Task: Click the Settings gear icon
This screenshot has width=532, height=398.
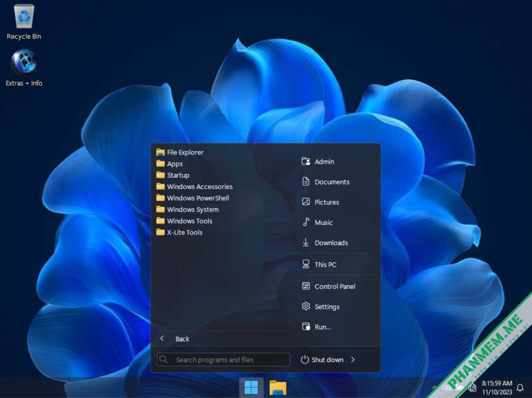Action: pyautogui.click(x=306, y=306)
